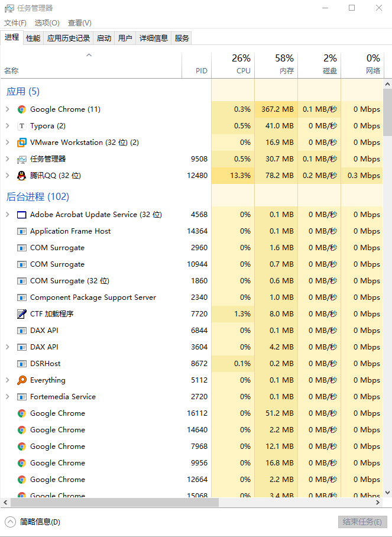The height and width of the screenshot is (537, 392).
Task: Click the Chrome icon for PID 16112
Action: tap(21, 413)
